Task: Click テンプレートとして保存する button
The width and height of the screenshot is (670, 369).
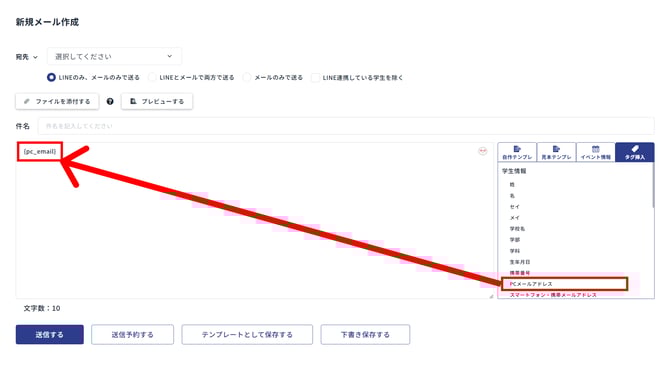Action: pos(247,334)
